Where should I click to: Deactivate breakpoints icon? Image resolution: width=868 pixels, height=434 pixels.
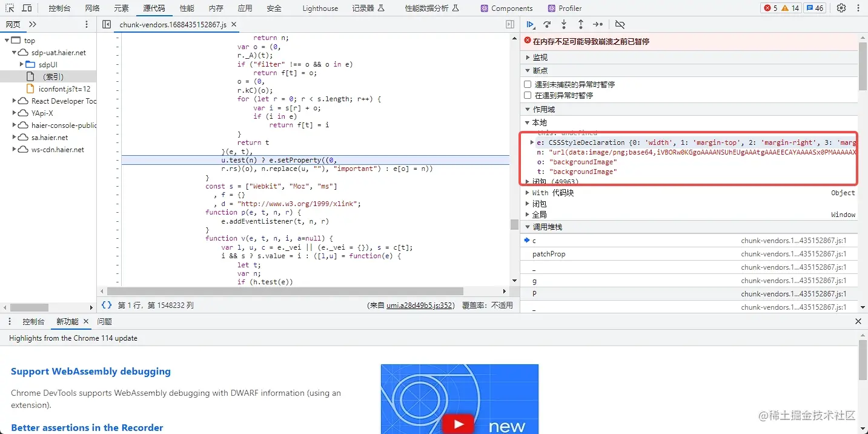click(x=620, y=24)
